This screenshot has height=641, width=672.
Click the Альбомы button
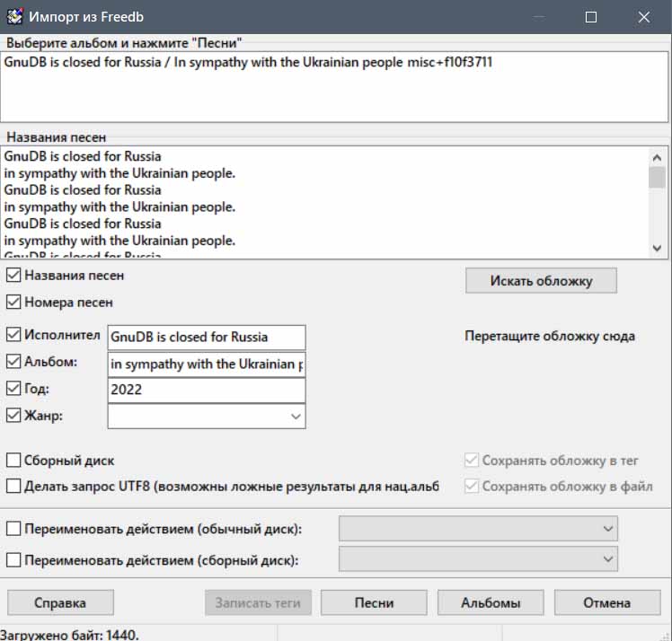coord(491,602)
